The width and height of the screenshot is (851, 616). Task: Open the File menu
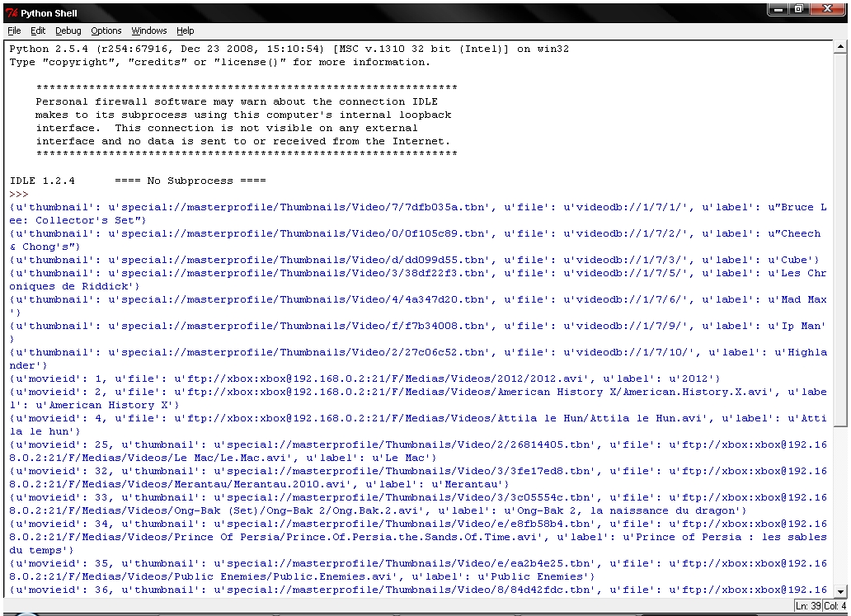15,31
